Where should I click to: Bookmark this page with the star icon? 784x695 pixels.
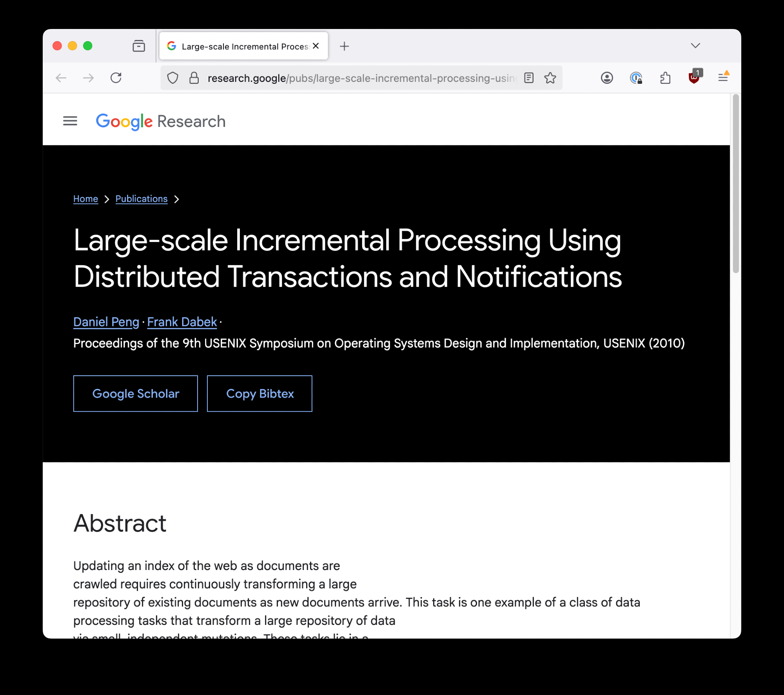[550, 78]
